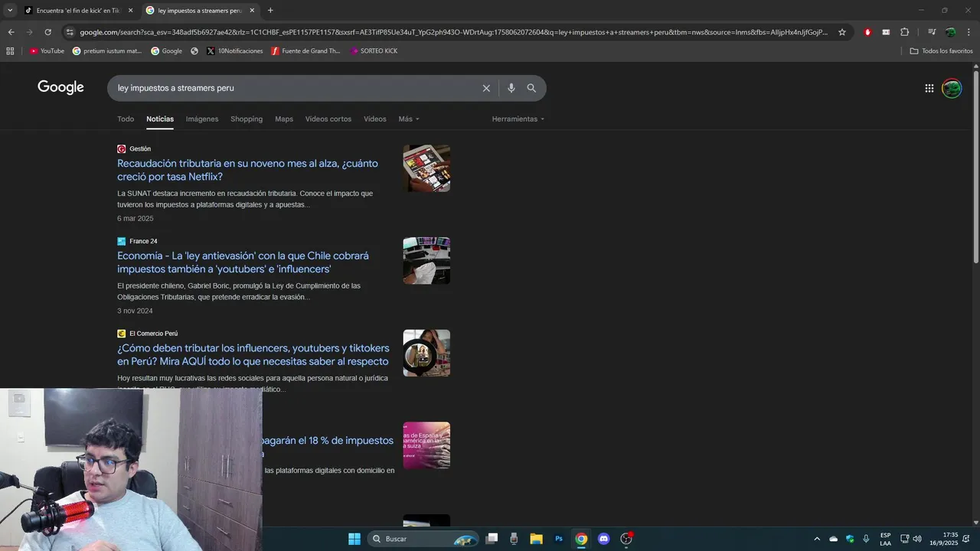
Task: Open Discord from the taskbar
Action: pos(603,539)
